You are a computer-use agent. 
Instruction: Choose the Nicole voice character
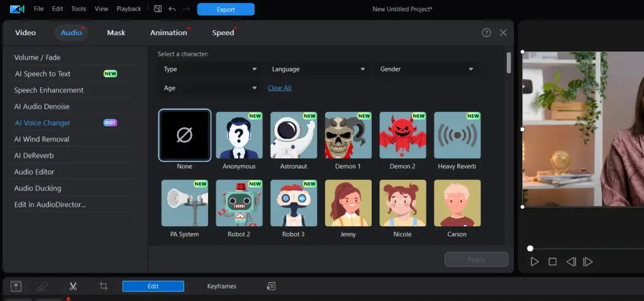pos(403,203)
